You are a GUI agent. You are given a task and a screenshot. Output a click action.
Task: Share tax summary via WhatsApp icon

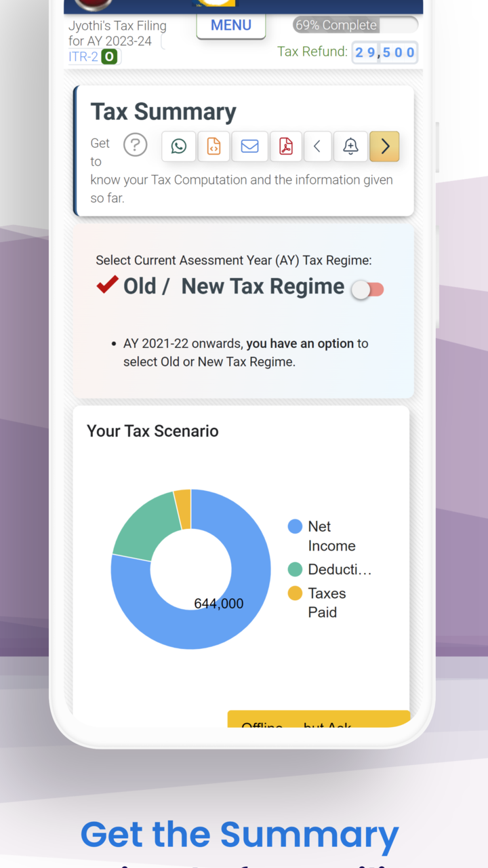click(x=178, y=146)
